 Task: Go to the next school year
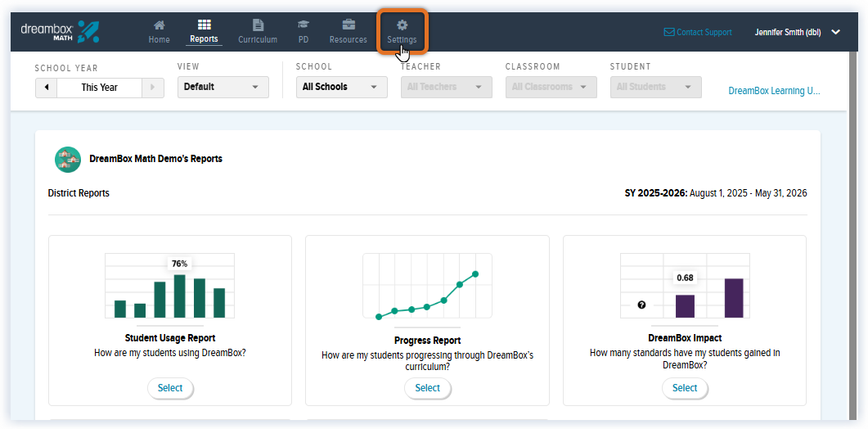[153, 87]
